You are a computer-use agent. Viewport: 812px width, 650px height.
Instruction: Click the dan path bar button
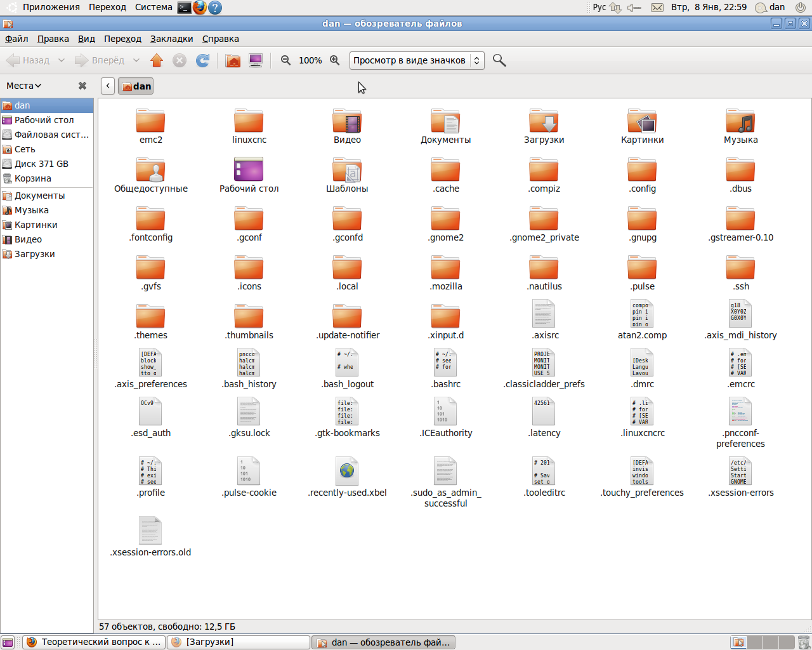(136, 86)
